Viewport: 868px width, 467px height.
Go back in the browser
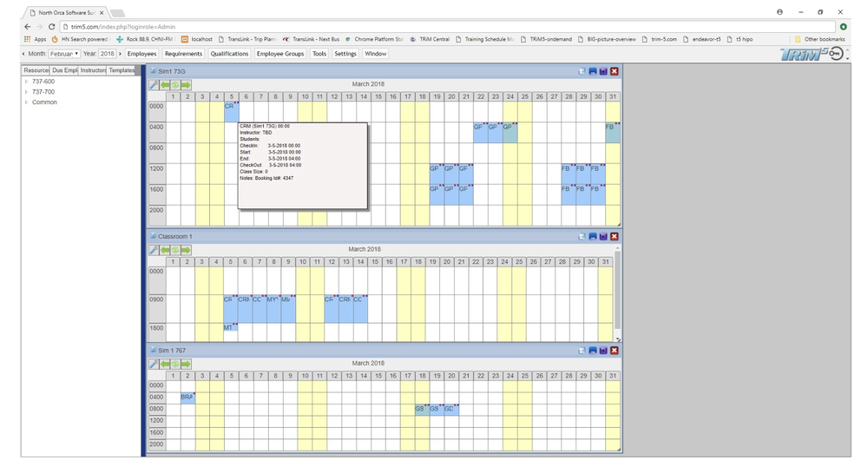click(x=28, y=27)
